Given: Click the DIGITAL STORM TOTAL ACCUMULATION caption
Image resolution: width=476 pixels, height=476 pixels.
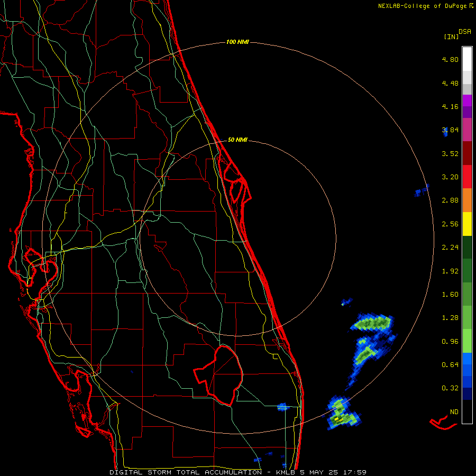Looking at the screenshot, I should 186,472.
